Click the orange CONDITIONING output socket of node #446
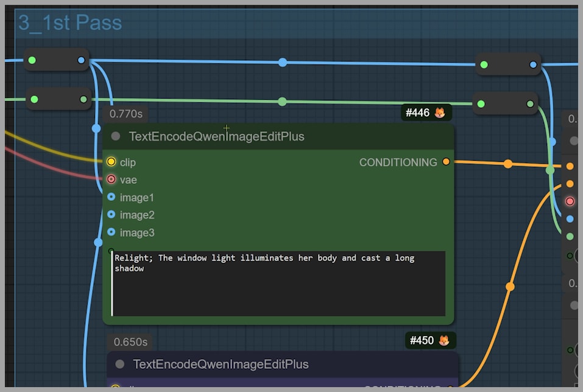 click(446, 162)
